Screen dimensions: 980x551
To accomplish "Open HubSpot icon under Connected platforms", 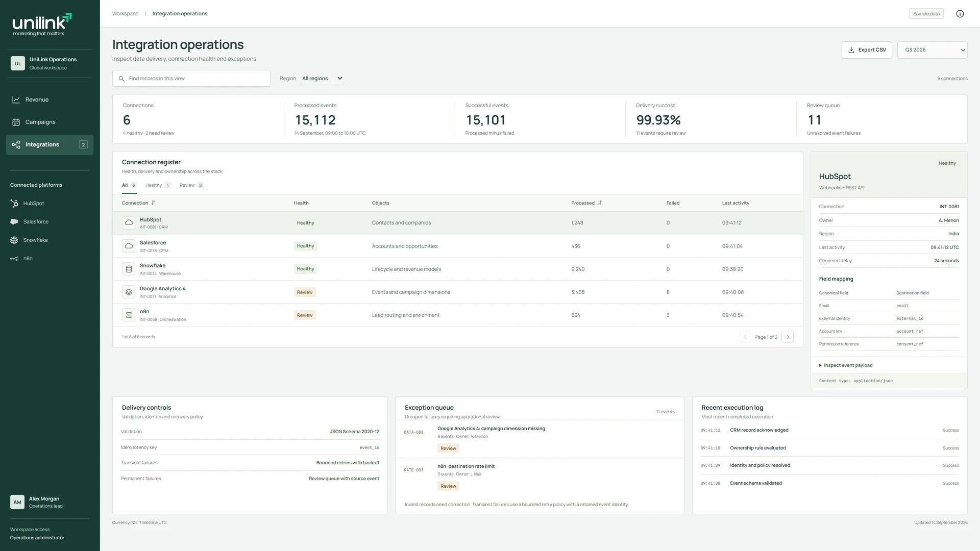I will pyautogui.click(x=14, y=203).
